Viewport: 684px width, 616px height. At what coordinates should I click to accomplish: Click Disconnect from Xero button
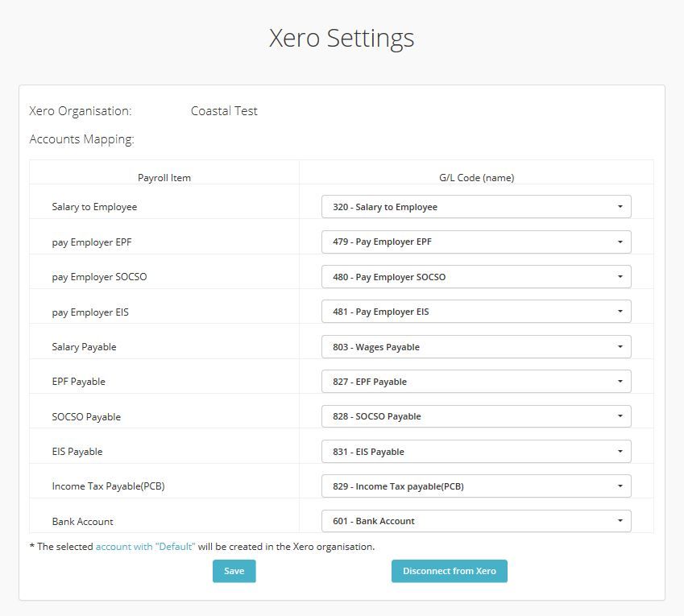pyautogui.click(x=450, y=571)
